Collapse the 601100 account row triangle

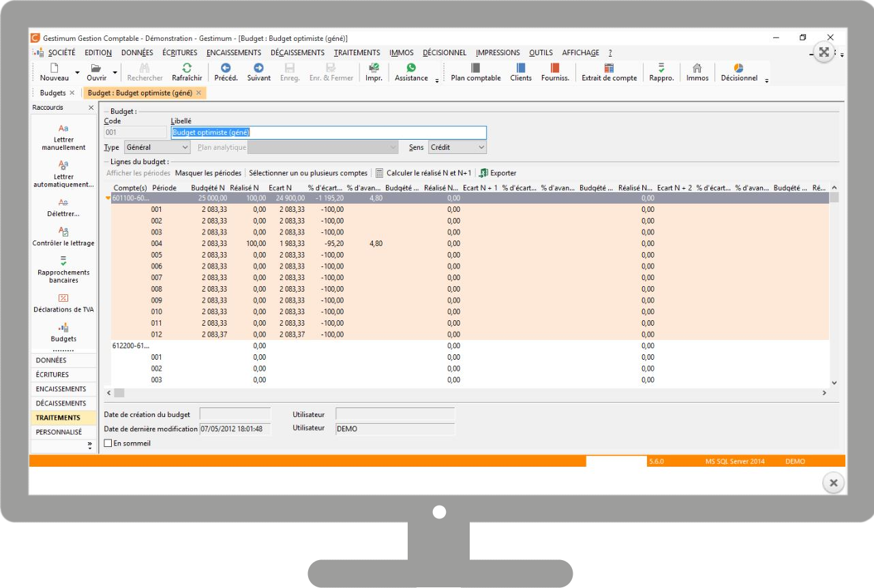(x=107, y=198)
